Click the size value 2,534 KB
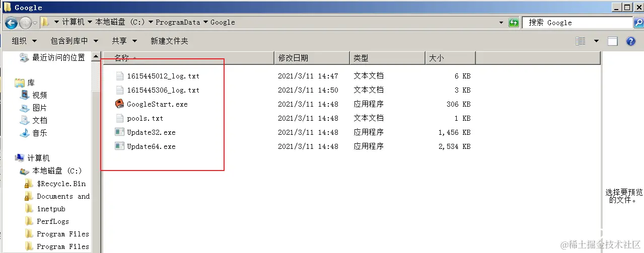Image resolution: width=644 pixels, height=253 pixels. click(x=455, y=146)
